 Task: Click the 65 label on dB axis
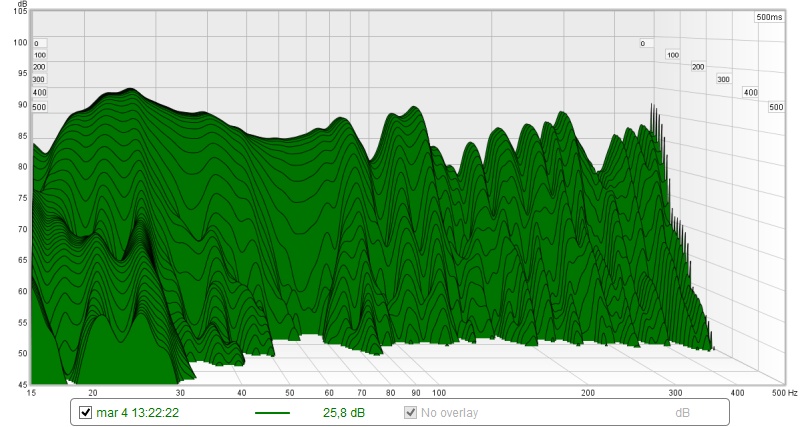(x=22, y=260)
